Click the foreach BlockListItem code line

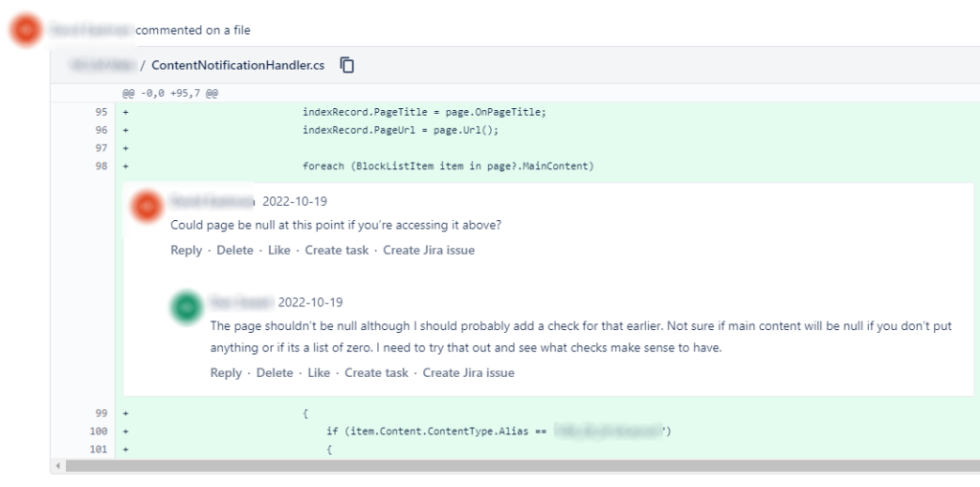pyautogui.click(x=448, y=166)
